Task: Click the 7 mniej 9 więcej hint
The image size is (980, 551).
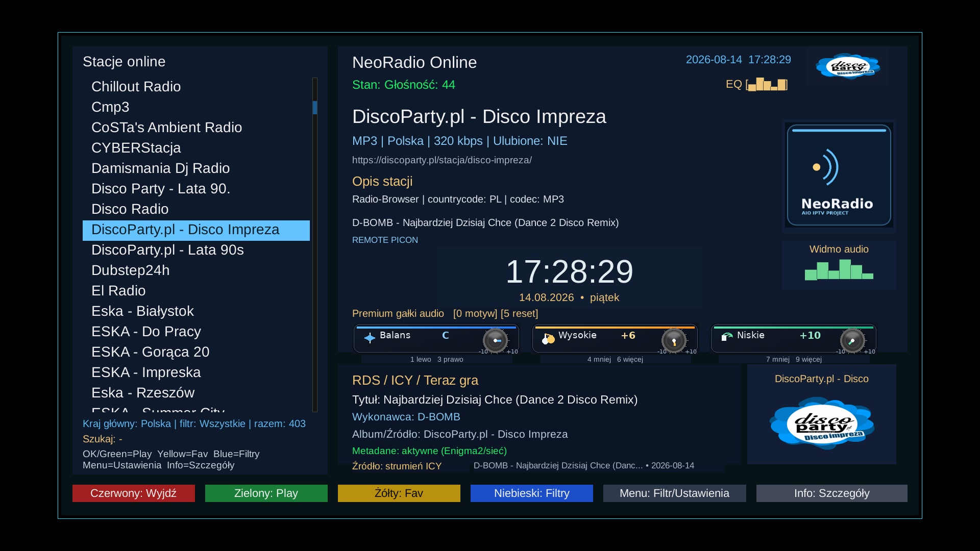Action: click(794, 359)
